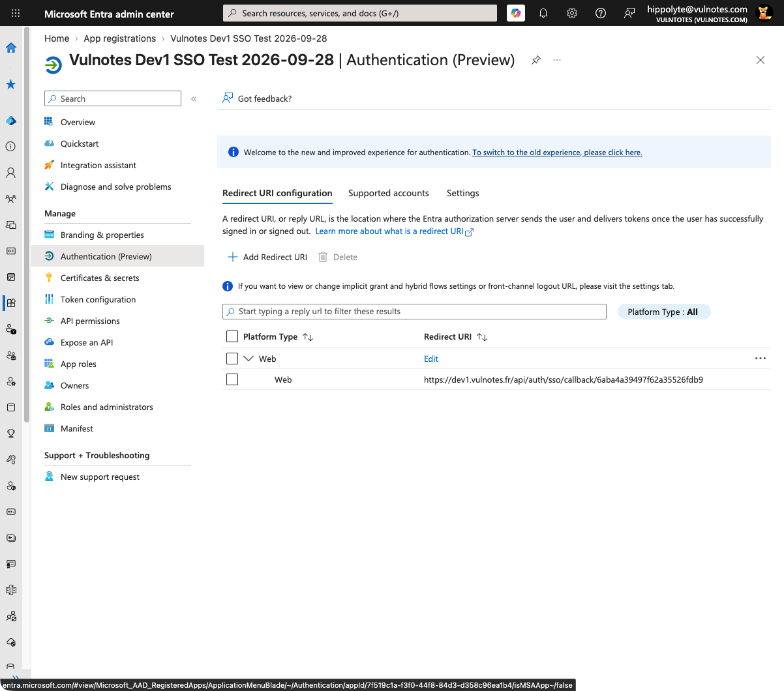Click Add Redirect URI
Screen dimensions: 784x691
point(267,257)
